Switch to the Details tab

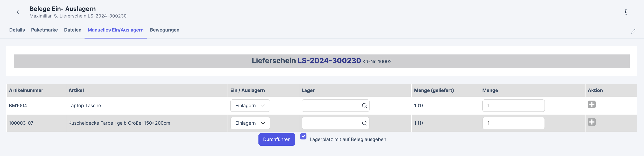(x=17, y=30)
